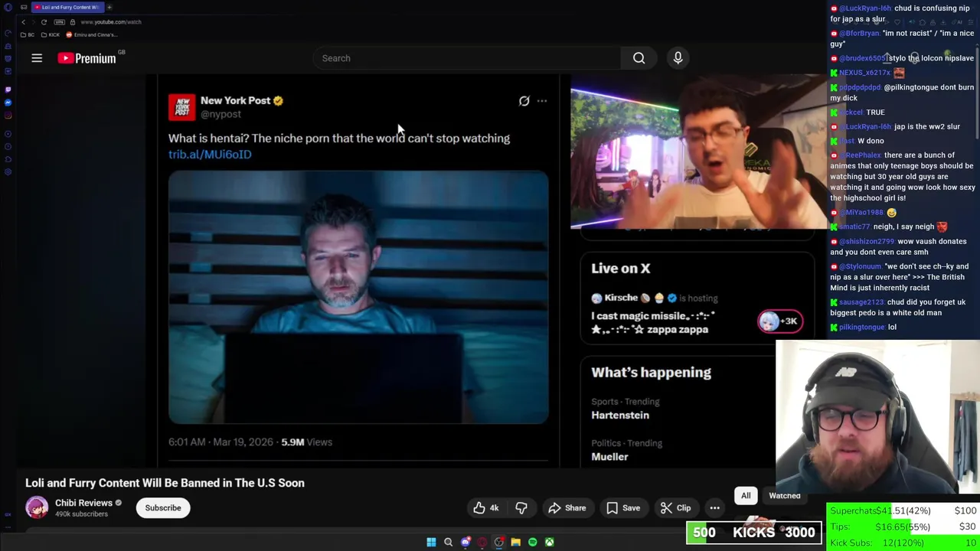This screenshot has height=551, width=980.
Task: Open New York Post profile name
Action: tap(235, 100)
